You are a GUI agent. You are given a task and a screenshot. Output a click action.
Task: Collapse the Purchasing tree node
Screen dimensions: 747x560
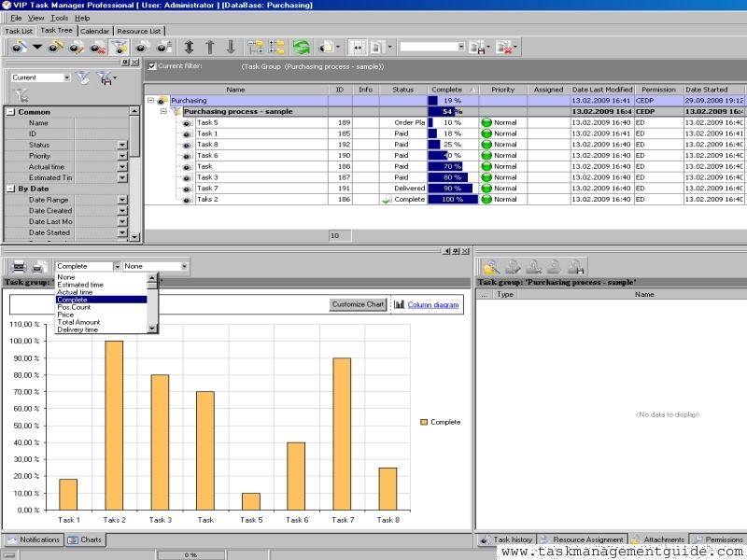point(150,101)
